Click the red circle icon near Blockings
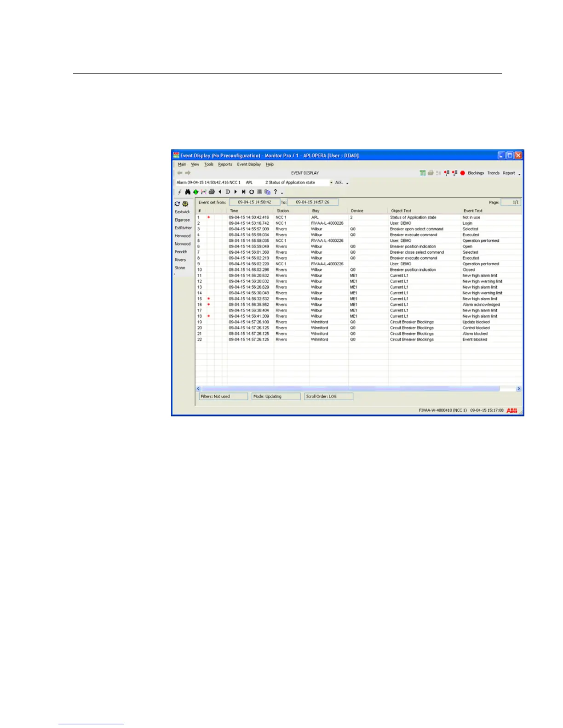 [x=463, y=173]
